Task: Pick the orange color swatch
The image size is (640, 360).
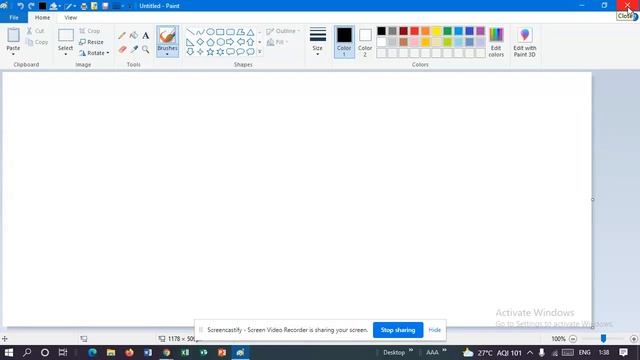Action: (425, 31)
